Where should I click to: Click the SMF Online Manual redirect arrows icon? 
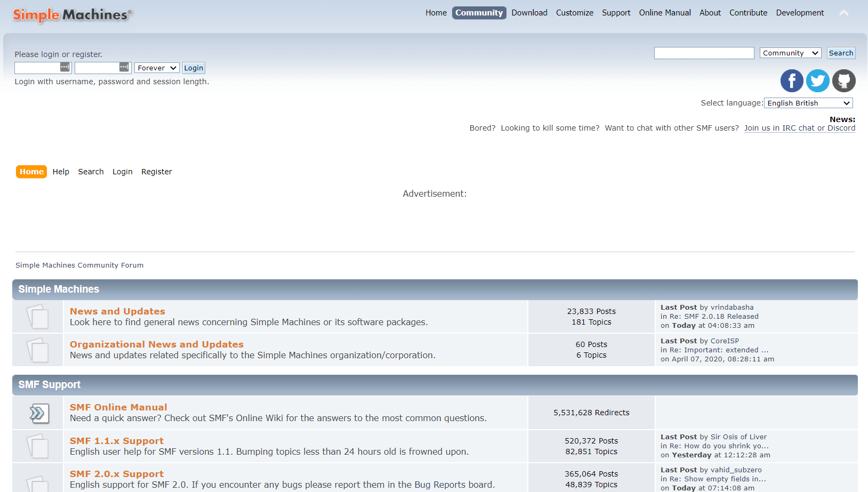point(37,412)
